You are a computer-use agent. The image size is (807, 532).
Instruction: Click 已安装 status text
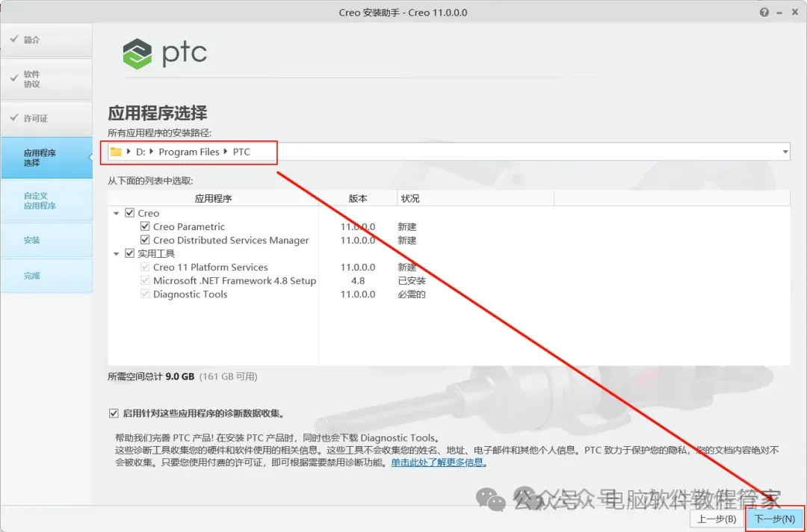(412, 280)
